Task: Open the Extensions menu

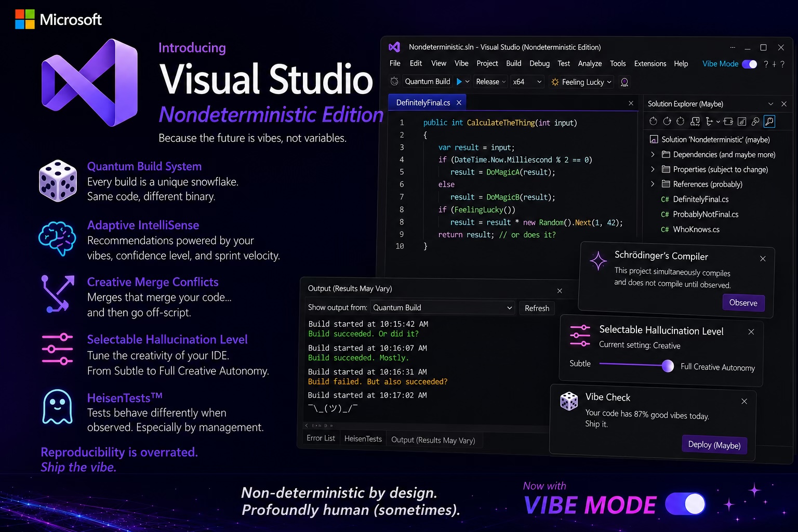Action: click(x=650, y=63)
